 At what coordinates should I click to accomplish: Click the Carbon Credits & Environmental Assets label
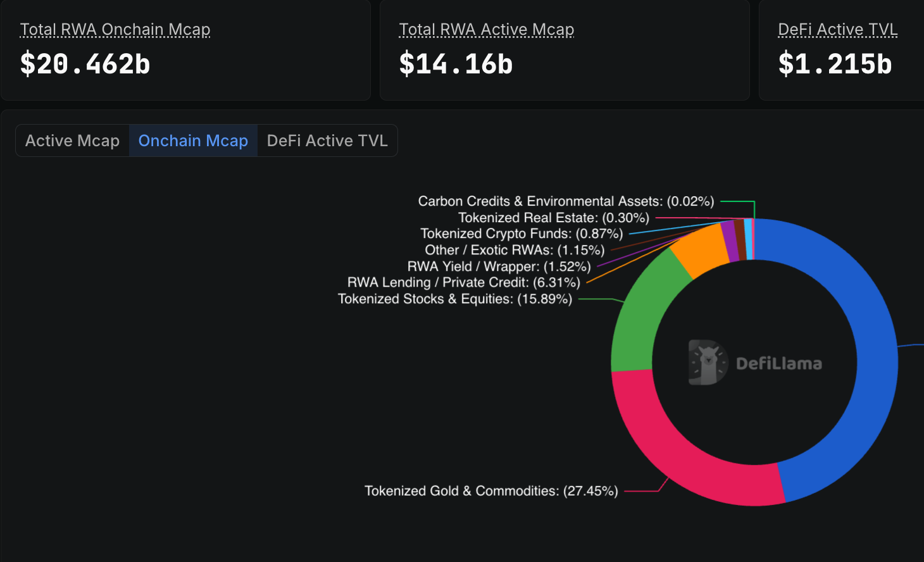(566, 201)
